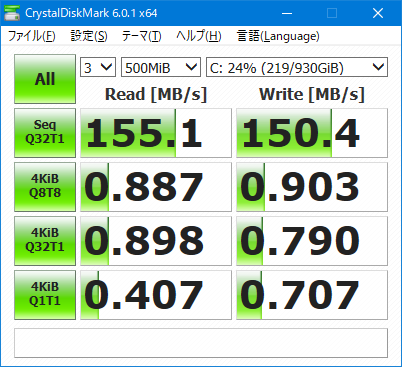Viewport: 402px width, 367px height.
Task: Click the 4KiB Q32T1 write value 0.790
Action: (312, 241)
